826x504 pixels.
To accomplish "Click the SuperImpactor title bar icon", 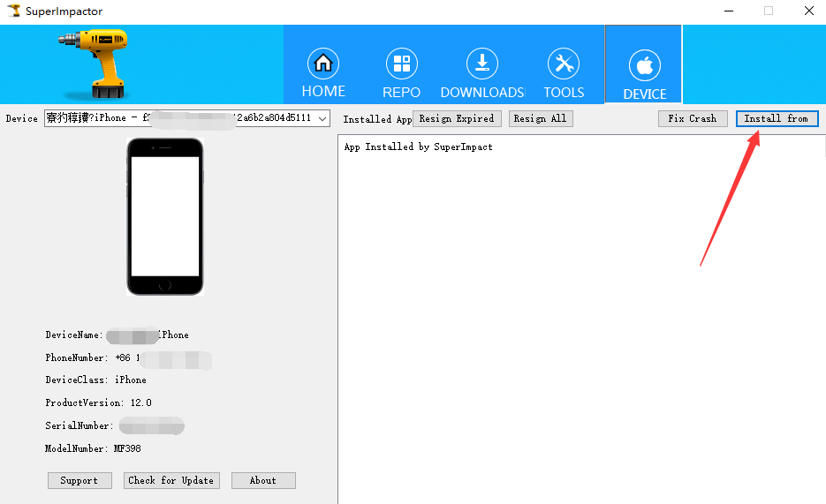I will (x=13, y=11).
